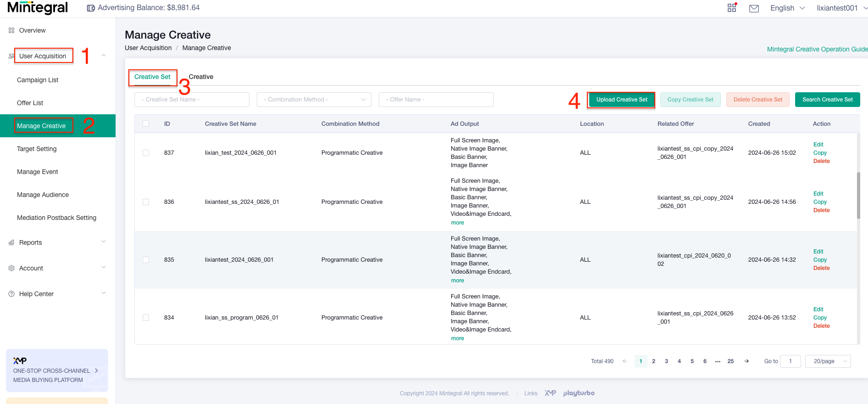The image size is (868, 404).
Task: Click the Search Creative Set button
Action: point(828,100)
